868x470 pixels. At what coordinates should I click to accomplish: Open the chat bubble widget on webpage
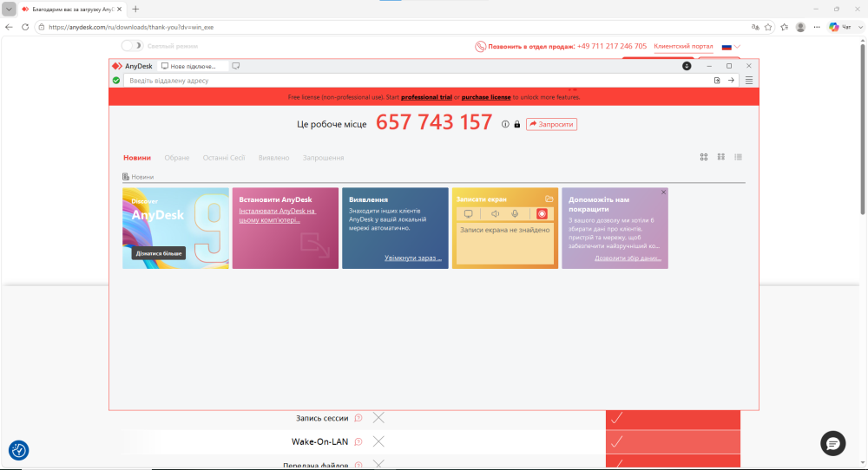coord(833,443)
